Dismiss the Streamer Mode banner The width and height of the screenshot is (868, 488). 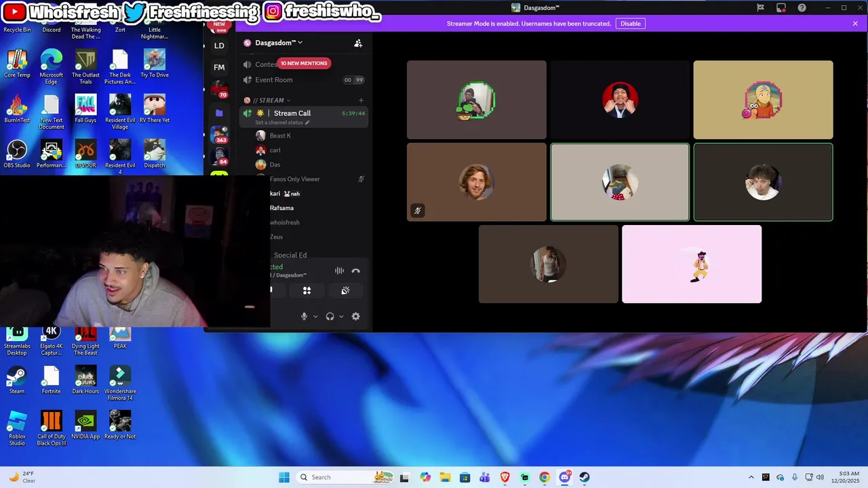(855, 24)
